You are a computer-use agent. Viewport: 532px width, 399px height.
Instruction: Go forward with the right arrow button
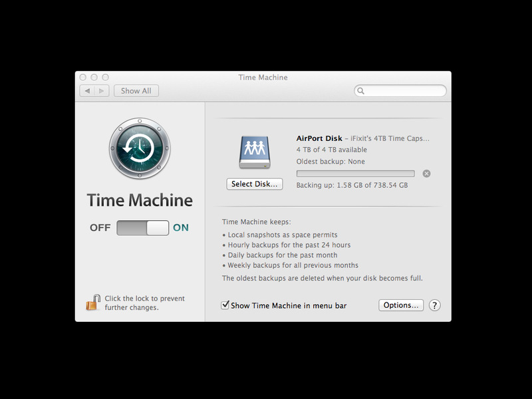tap(102, 91)
